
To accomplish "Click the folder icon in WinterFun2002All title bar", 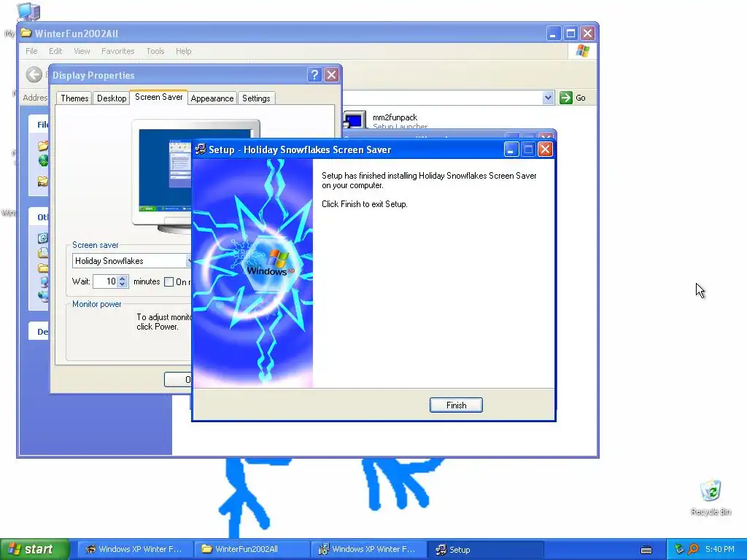I will coord(26,33).
